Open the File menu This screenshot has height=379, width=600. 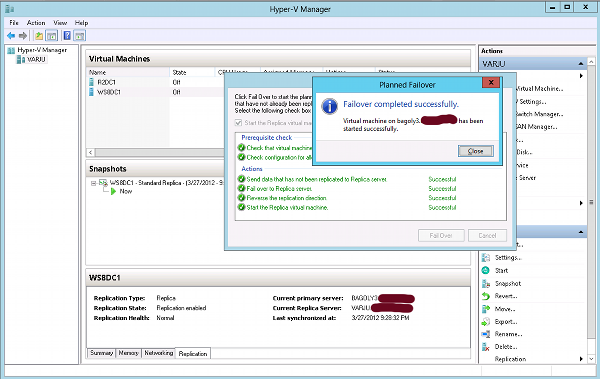pyautogui.click(x=14, y=23)
